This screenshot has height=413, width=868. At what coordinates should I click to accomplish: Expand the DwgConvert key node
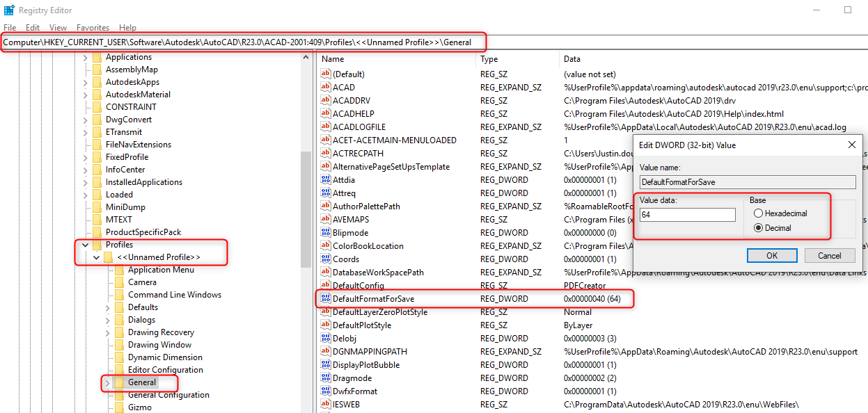tap(85, 120)
